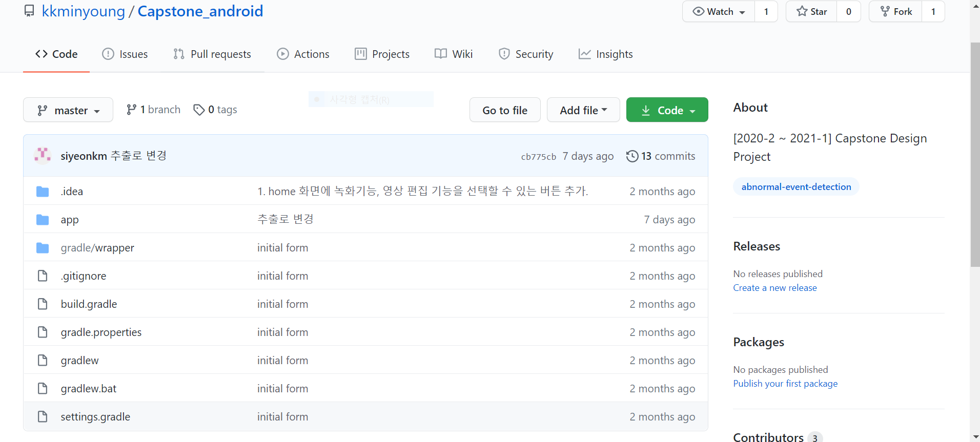Click the file icon for build.gradle

click(43, 304)
